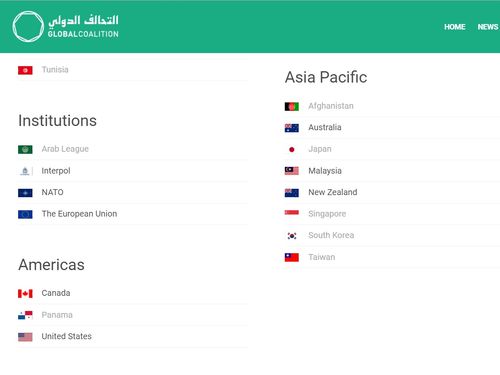Click the South Korea flag icon

click(x=292, y=236)
